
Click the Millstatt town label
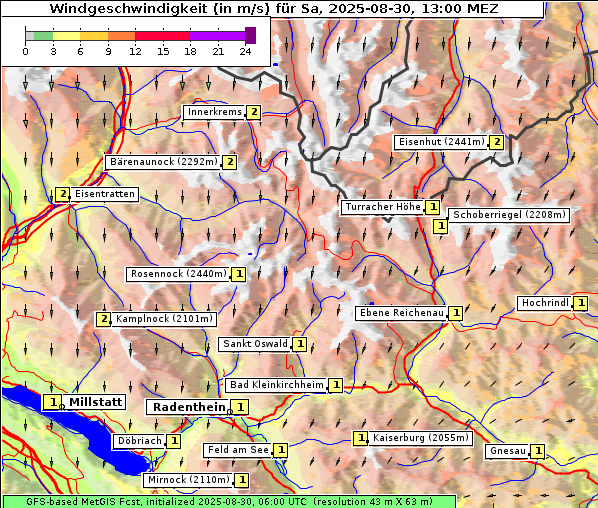coord(95,402)
